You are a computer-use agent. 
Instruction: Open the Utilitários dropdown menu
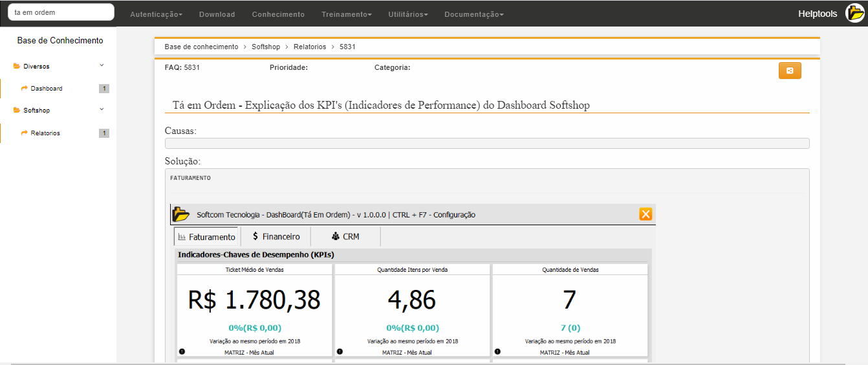407,14
